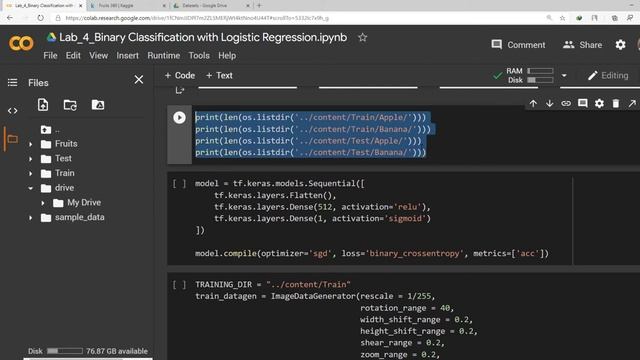Open the Insert menu
640x360 pixels.
pos(127,56)
